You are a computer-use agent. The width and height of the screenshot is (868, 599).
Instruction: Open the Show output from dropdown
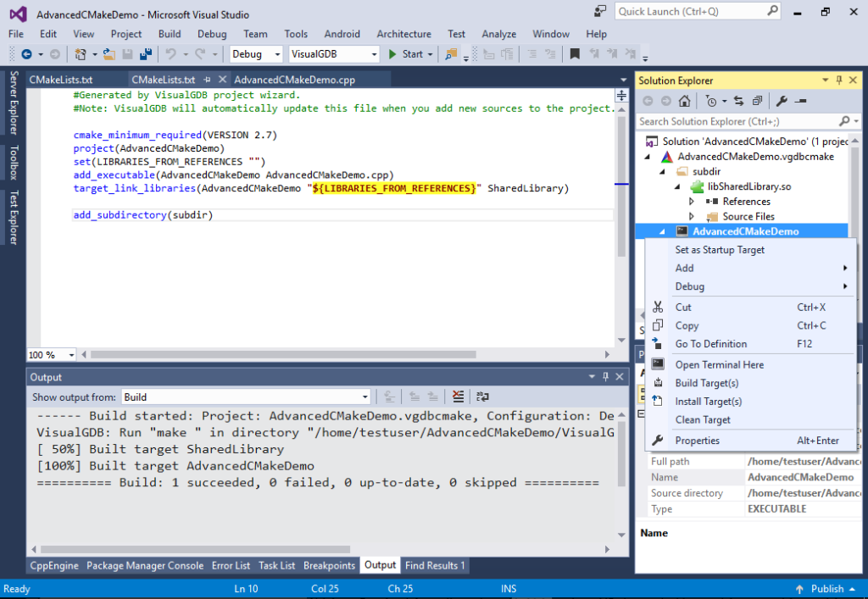[x=364, y=396]
